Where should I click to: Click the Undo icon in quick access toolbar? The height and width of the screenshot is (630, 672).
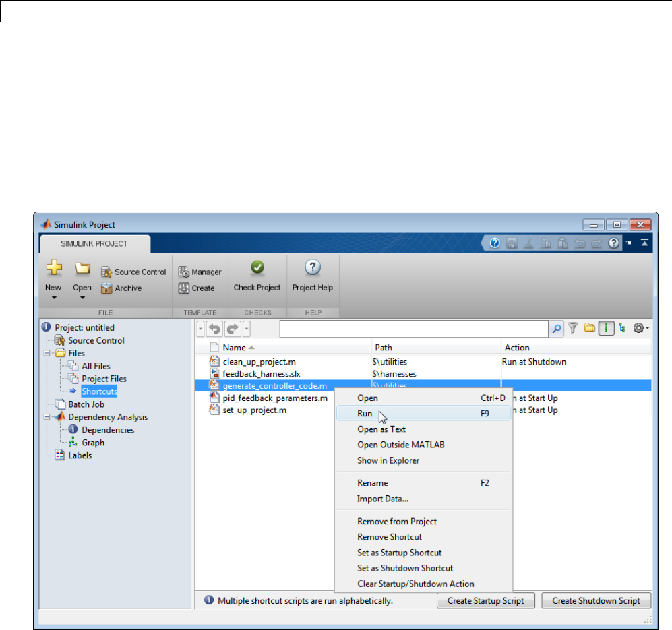tap(580, 243)
